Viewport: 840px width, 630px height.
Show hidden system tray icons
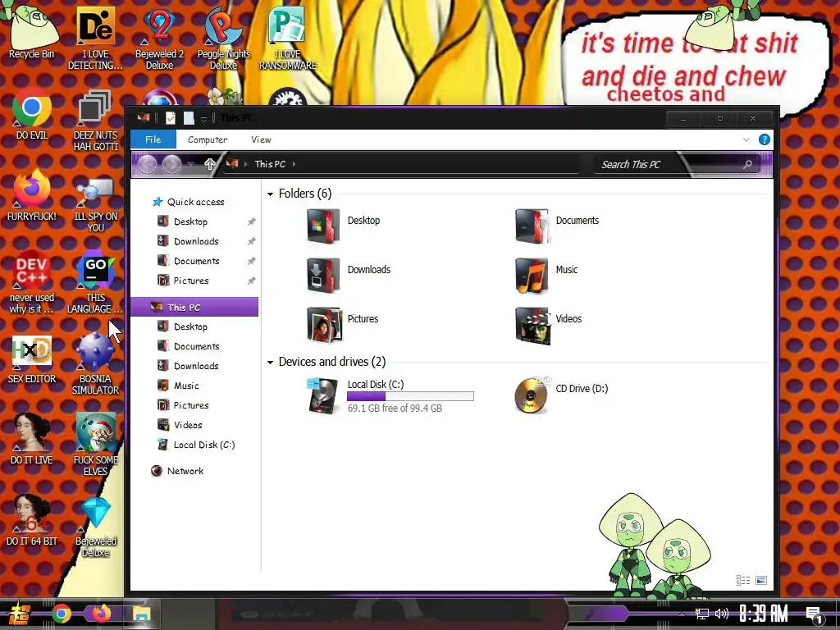click(x=682, y=614)
